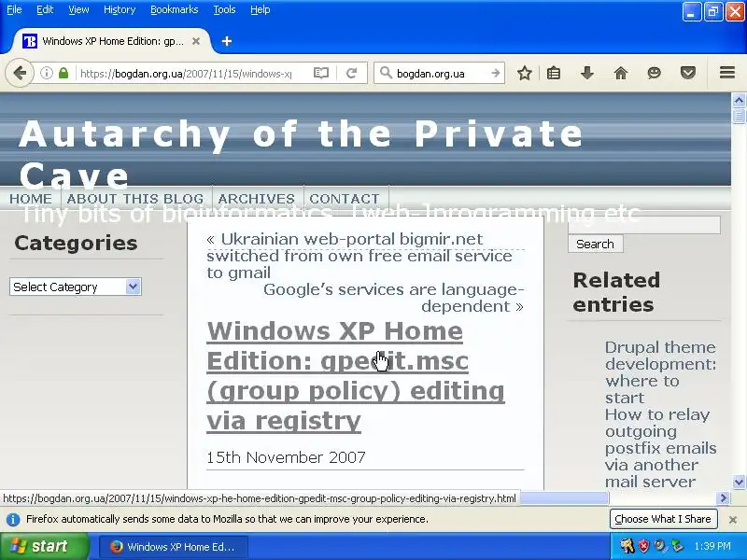This screenshot has width=747, height=560.
Task: Open the CONTACT page
Action: (x=345, y=199)
